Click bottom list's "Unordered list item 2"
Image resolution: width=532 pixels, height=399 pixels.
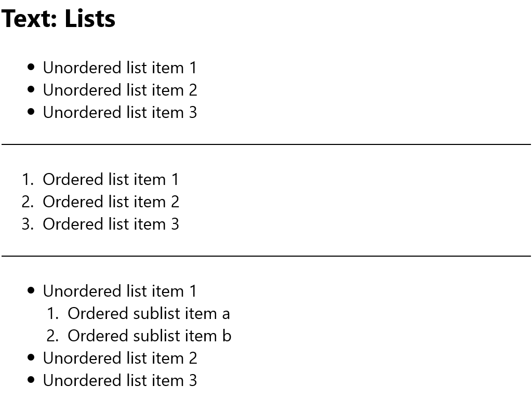pos(120,358)
